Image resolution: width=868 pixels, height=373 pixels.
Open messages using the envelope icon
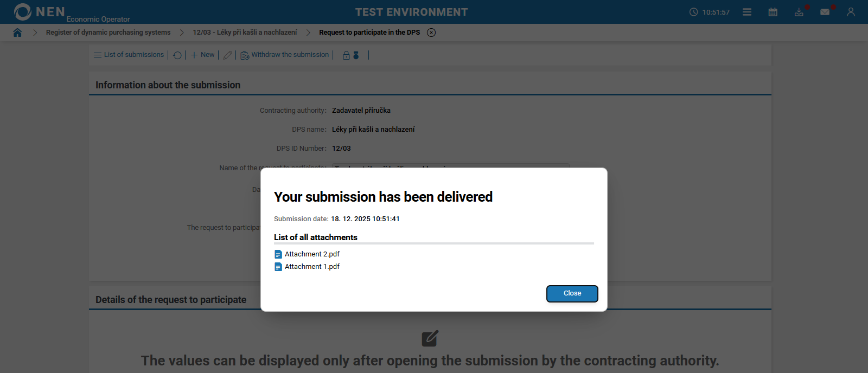click(825, 11)
